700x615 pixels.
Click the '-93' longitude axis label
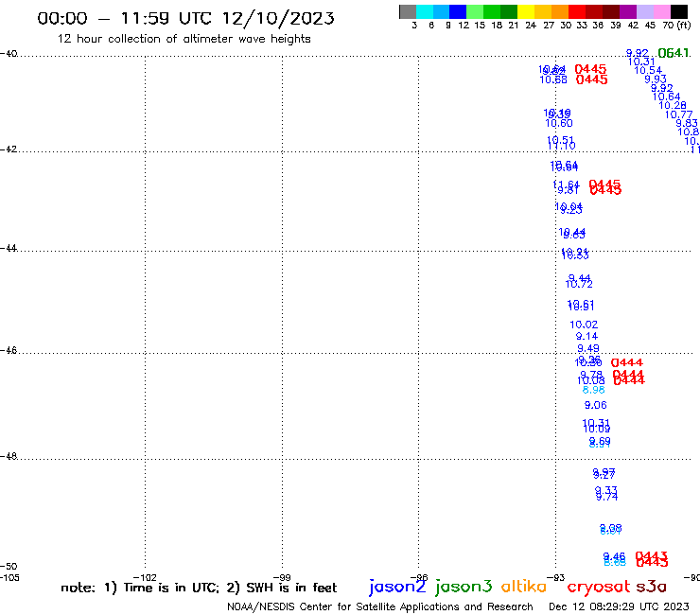[556, 578]
